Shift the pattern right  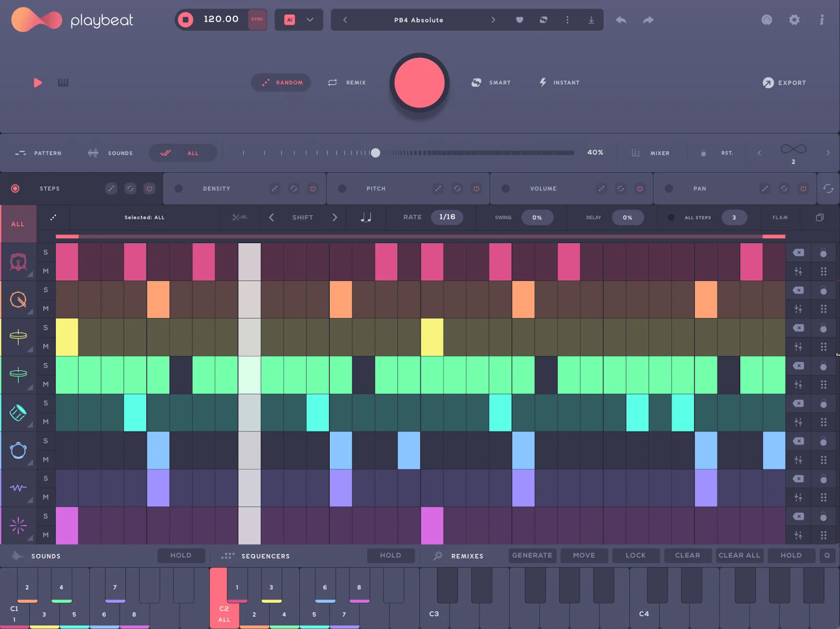[335, 217]
